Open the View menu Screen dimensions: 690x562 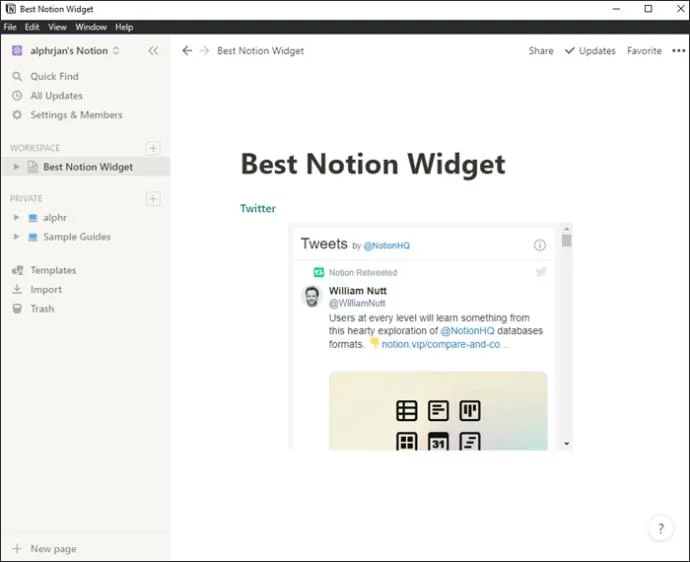pos(57,27)
